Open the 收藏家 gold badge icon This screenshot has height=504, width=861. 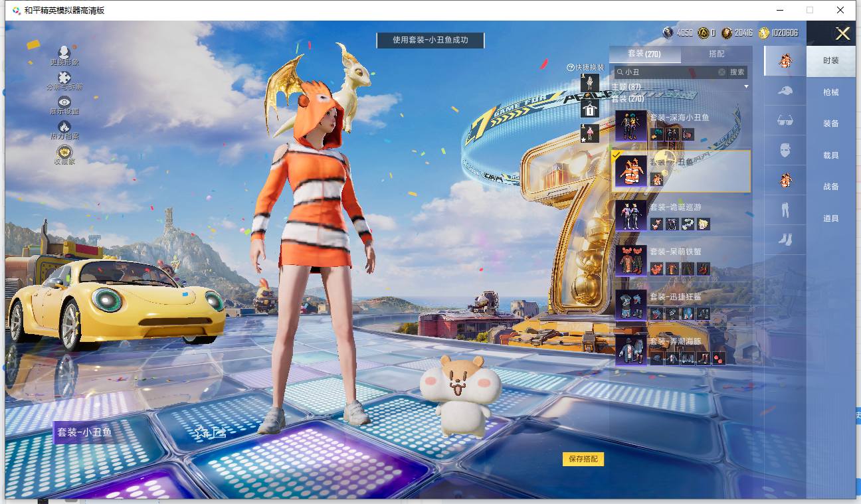64,151
